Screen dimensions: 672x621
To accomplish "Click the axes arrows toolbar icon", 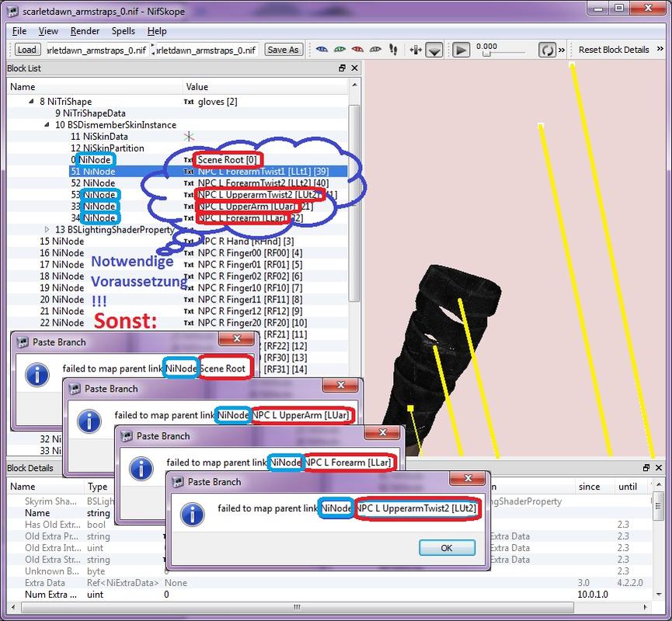I will [415, 50].
